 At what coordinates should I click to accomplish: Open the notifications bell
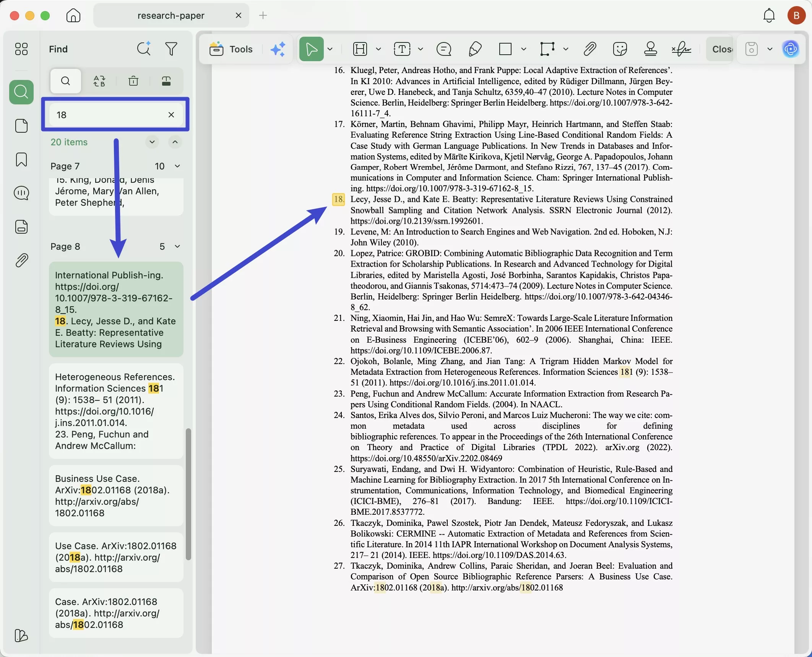click(x=769, y=15)
